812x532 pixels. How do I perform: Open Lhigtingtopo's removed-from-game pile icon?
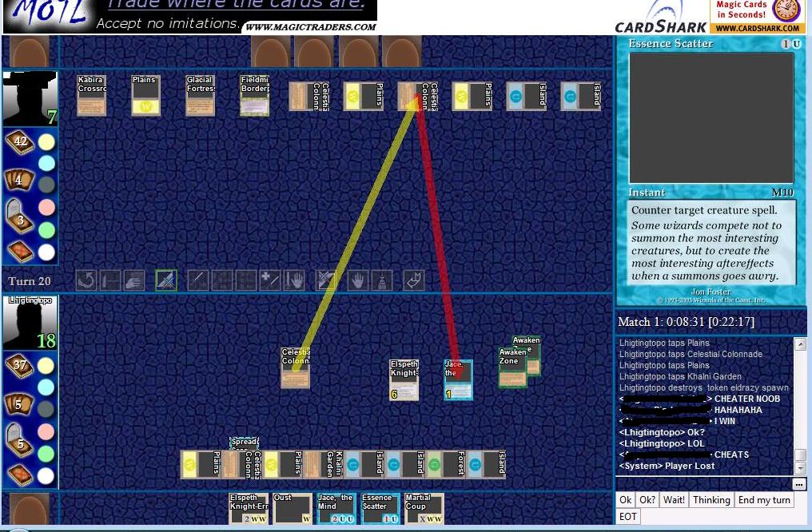coord(20,475)
